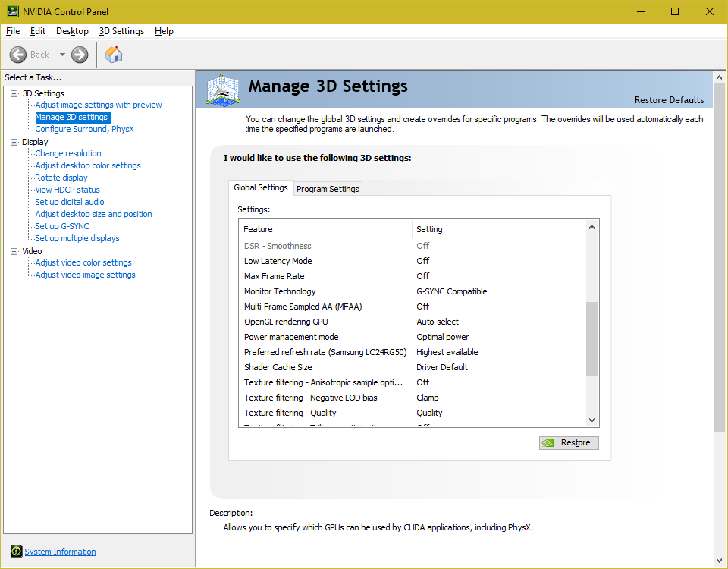Click the Restore button
The image size is (728, 569).
click(x=569, y=442)
